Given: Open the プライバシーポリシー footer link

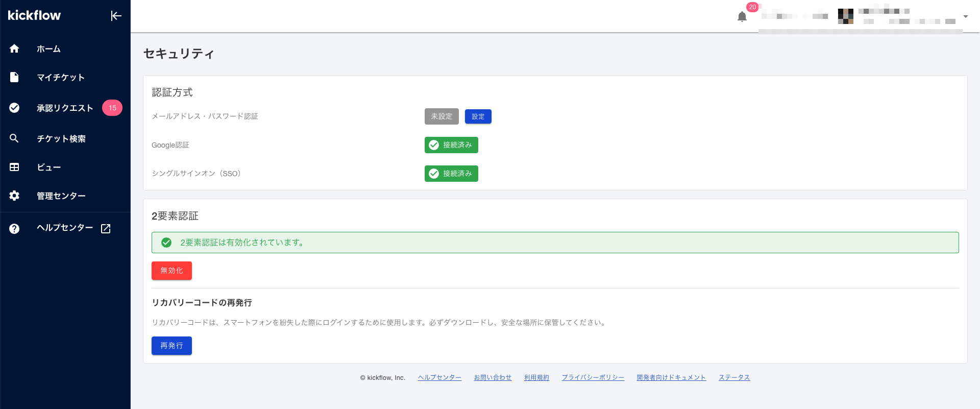Looking at the screenshot, I should (593, 377).
